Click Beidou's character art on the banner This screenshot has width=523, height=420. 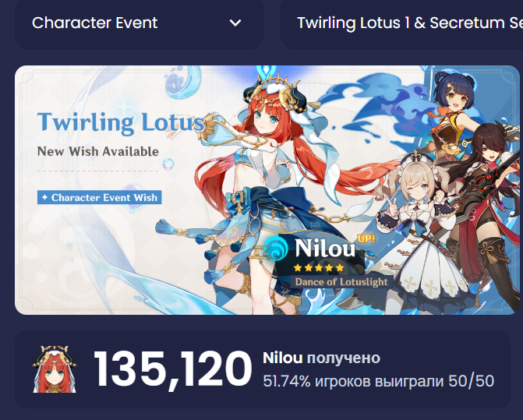(x=484, y=214)
